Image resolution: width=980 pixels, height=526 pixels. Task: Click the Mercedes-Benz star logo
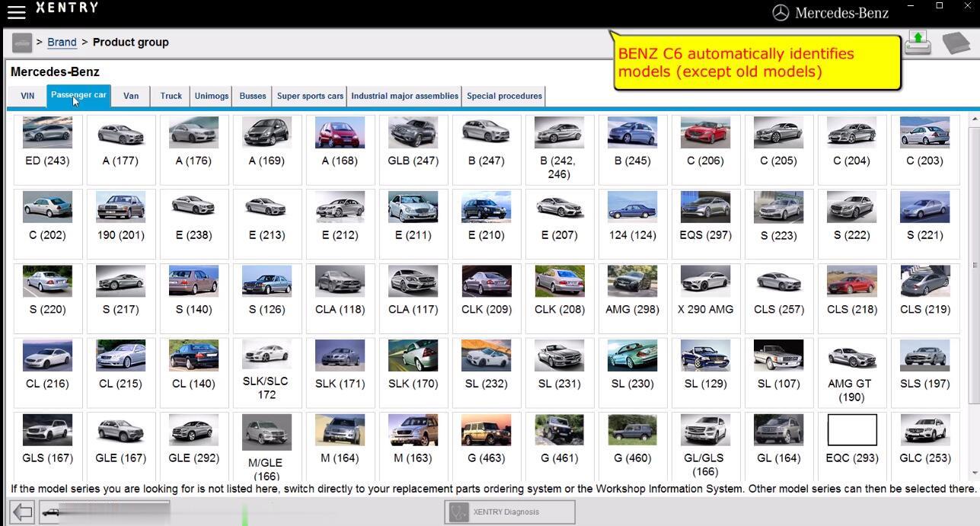[780, 12]
